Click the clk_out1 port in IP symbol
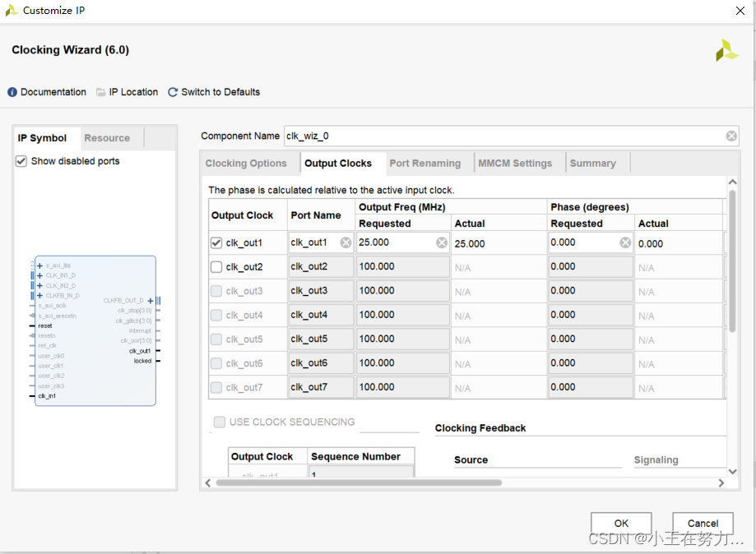This screenshot has height=554, width=756. (140, 351)
